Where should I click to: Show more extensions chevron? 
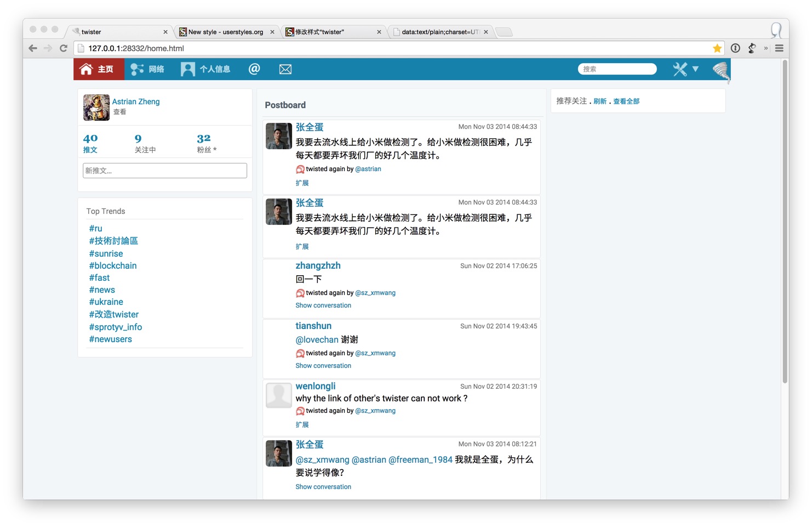point(766,48)
